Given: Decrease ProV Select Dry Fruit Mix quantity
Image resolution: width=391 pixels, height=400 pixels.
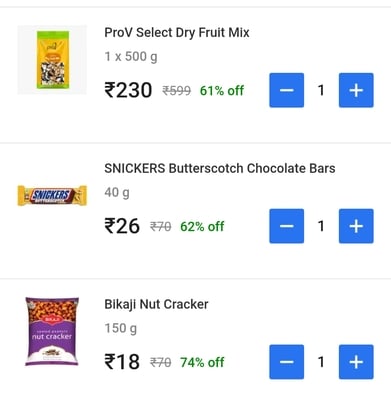Looking at the screenshot, I should click(287, 90).
